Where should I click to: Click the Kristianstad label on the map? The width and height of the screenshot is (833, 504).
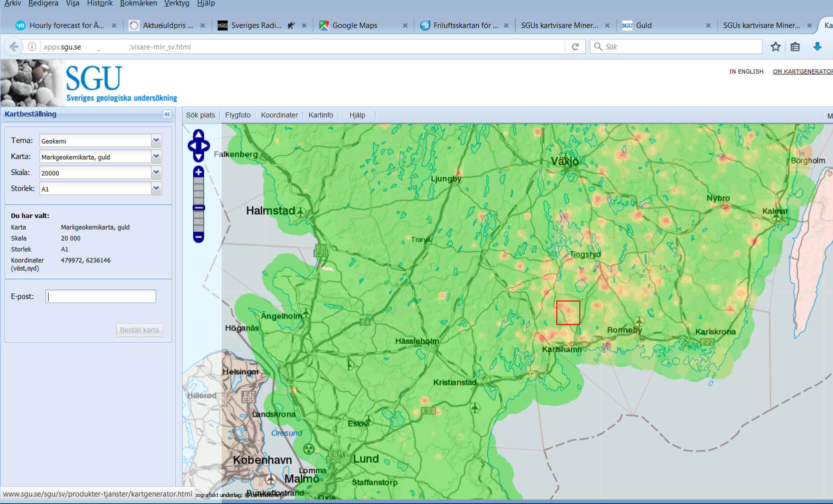[x=455, y=382]
